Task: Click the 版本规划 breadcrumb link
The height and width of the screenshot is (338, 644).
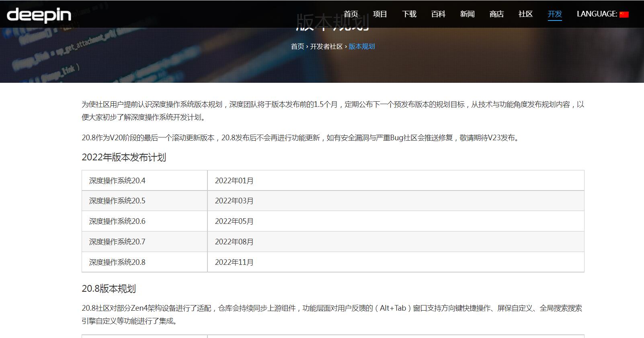Action: 361,47
